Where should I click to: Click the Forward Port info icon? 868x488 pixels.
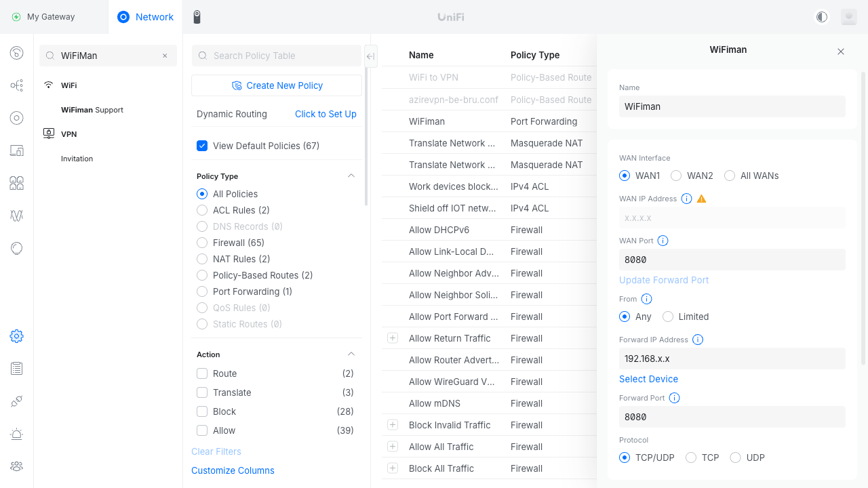point(675,398)
